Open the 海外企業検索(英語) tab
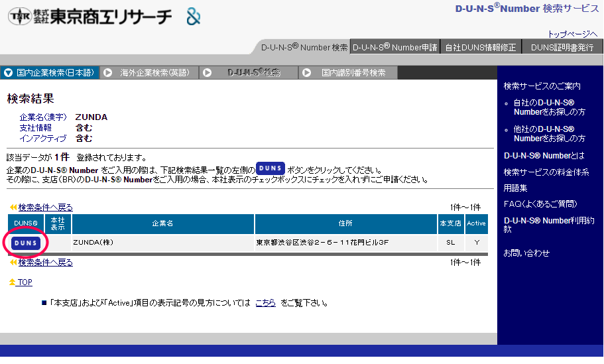Viewport: 604px width, 364px height. [x=149, y=72]
